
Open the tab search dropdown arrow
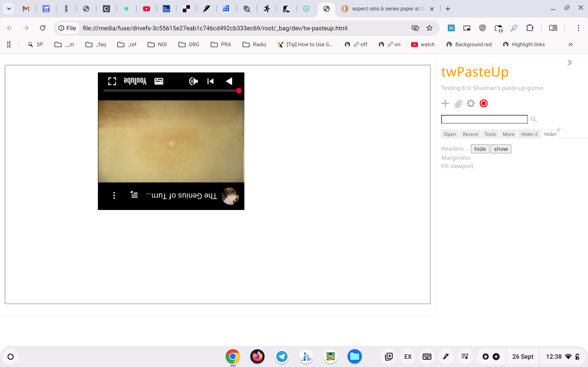click(x=9, y=9)
